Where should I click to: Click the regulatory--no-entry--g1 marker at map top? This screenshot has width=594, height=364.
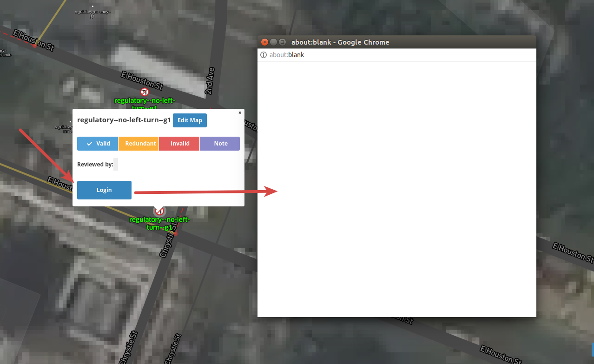[92, 7]
